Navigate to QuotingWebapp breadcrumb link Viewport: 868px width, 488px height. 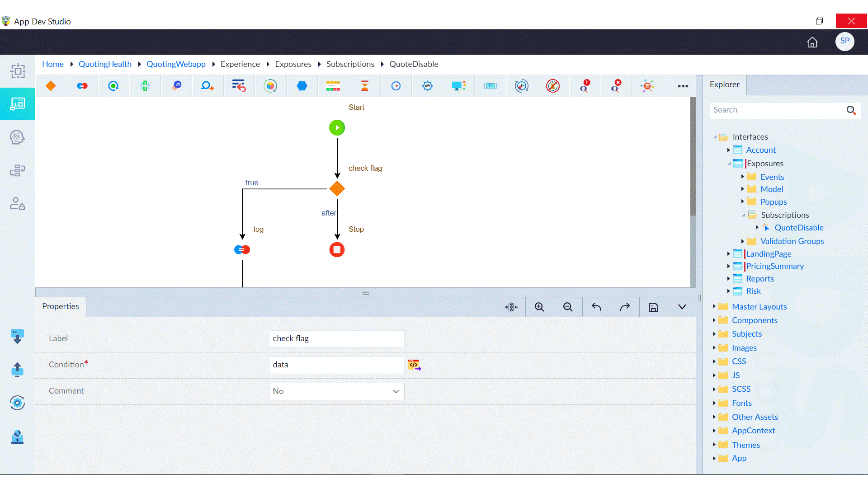[176, 64]
